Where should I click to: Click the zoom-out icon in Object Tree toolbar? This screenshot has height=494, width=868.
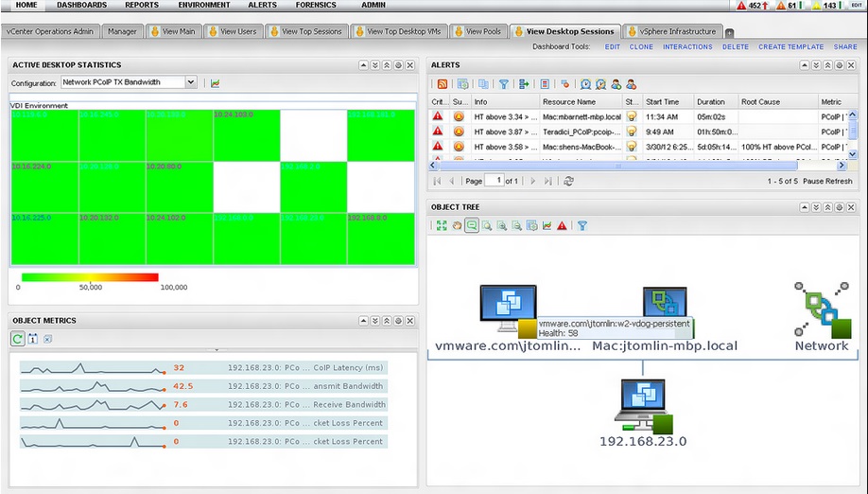tap(516, 225)
